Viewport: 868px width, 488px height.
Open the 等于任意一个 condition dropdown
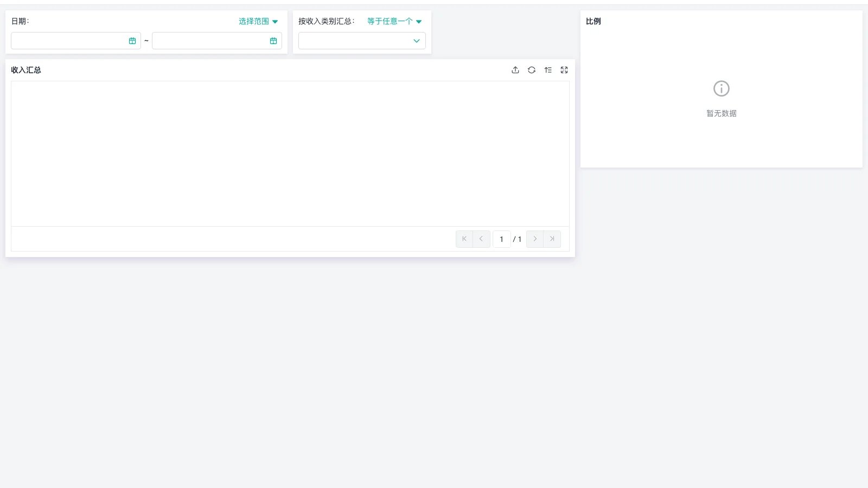click(394, 21)
